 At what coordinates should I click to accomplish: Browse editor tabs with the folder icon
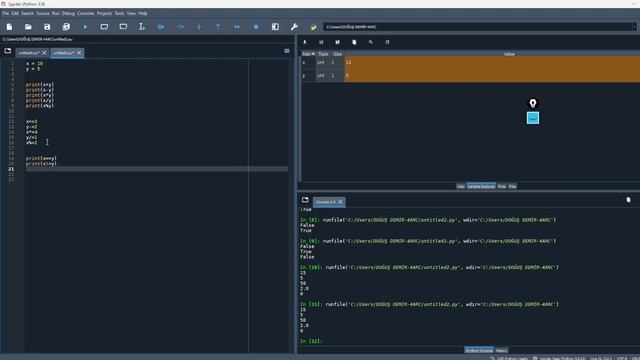pos(8,51)
